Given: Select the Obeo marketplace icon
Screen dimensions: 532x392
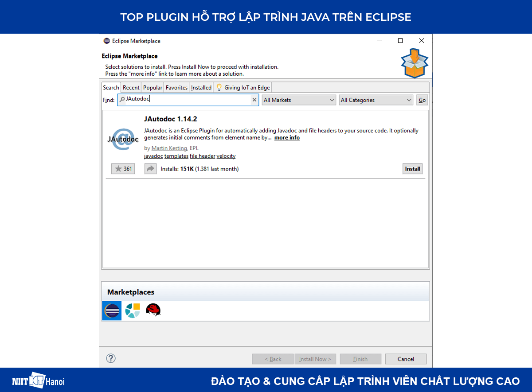Looking at the screenshot, I should 132,310.
